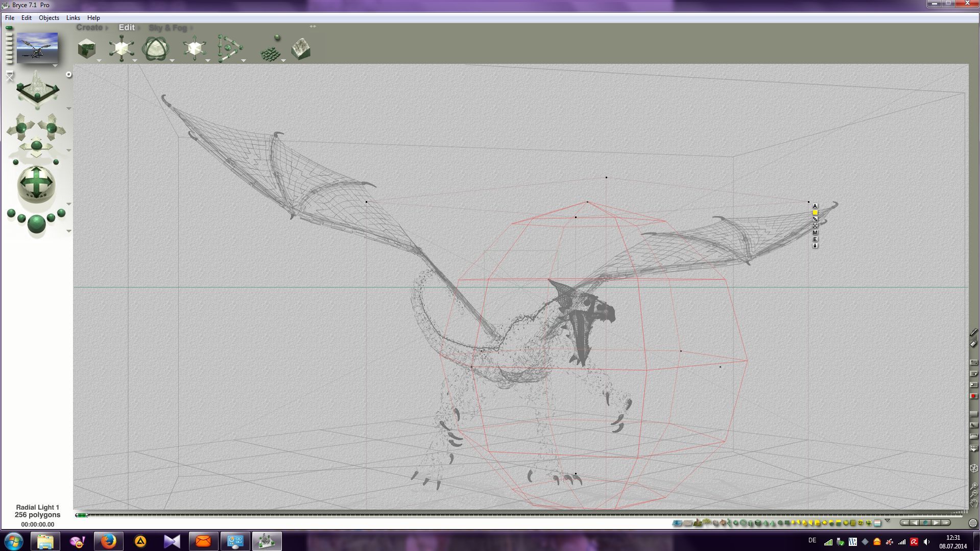Click the trackball camera control sphere

pyautogui.click(x=36, y=183)
